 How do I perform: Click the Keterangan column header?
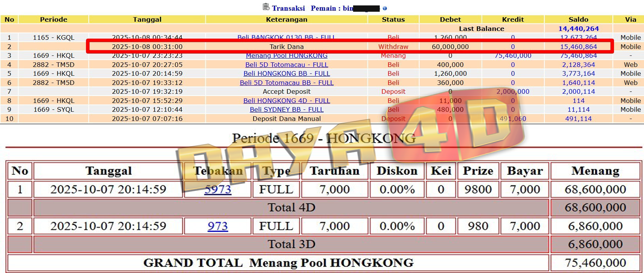click(x=286, y=19)
